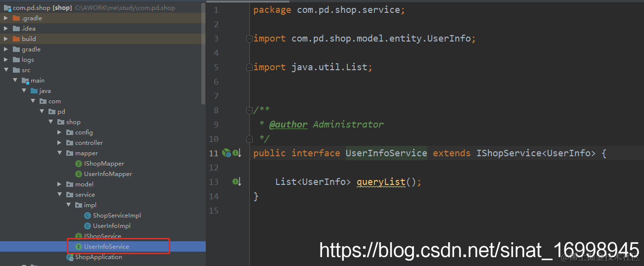Screen dimensions: 644x266
Task: Expand the controller package arrow
Action: point(59,143)
